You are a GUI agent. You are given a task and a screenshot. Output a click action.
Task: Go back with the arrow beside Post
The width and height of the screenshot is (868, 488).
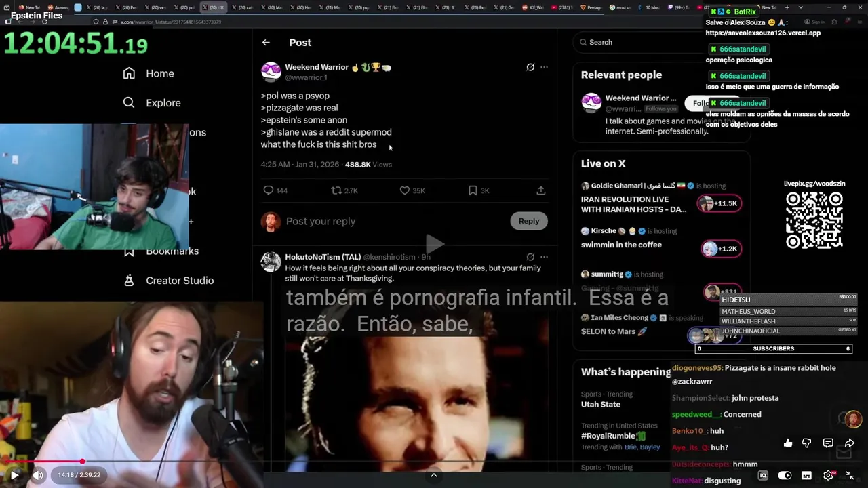[266, 42]
